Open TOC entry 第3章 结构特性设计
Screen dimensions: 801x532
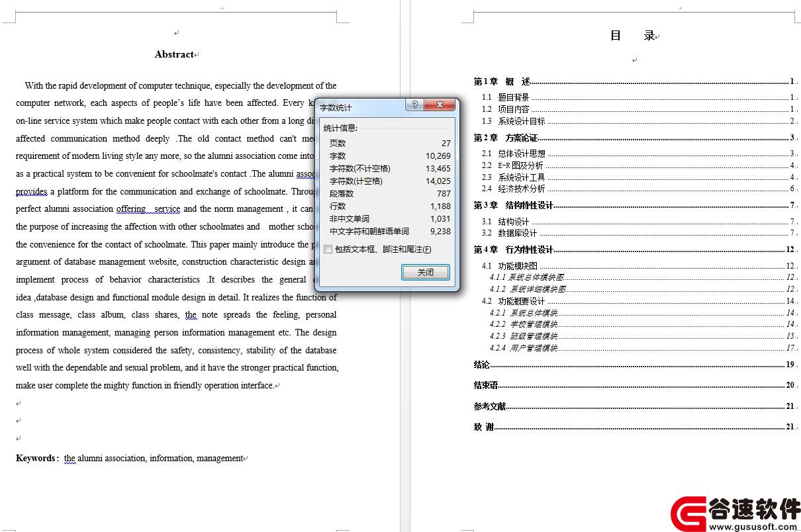point(634,205)
